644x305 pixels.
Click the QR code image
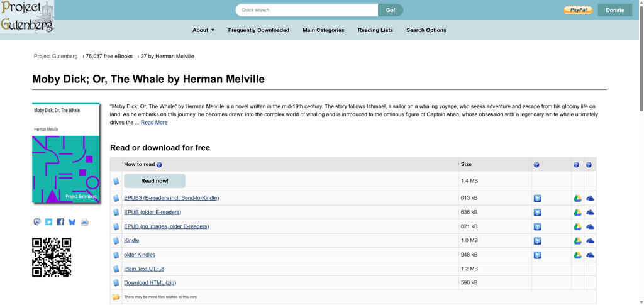tap(52, 257)
